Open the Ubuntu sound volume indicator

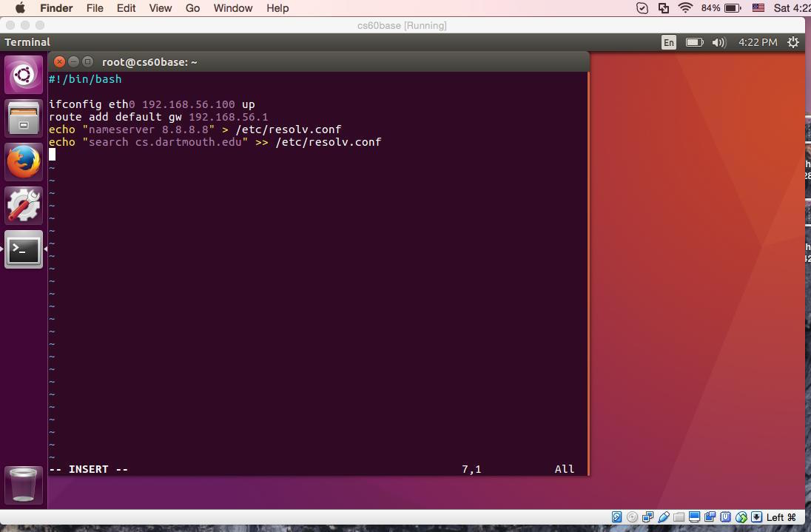pos(719,42)
